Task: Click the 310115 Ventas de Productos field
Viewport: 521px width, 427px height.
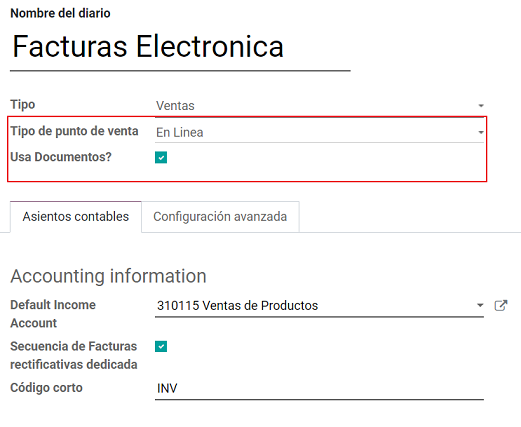Action: click(319, 306)
